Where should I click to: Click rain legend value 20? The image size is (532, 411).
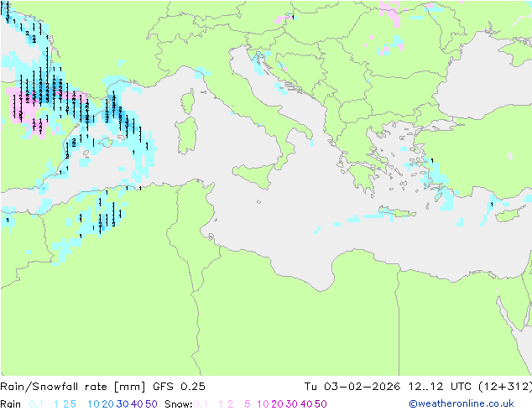(x=107, y=404)
